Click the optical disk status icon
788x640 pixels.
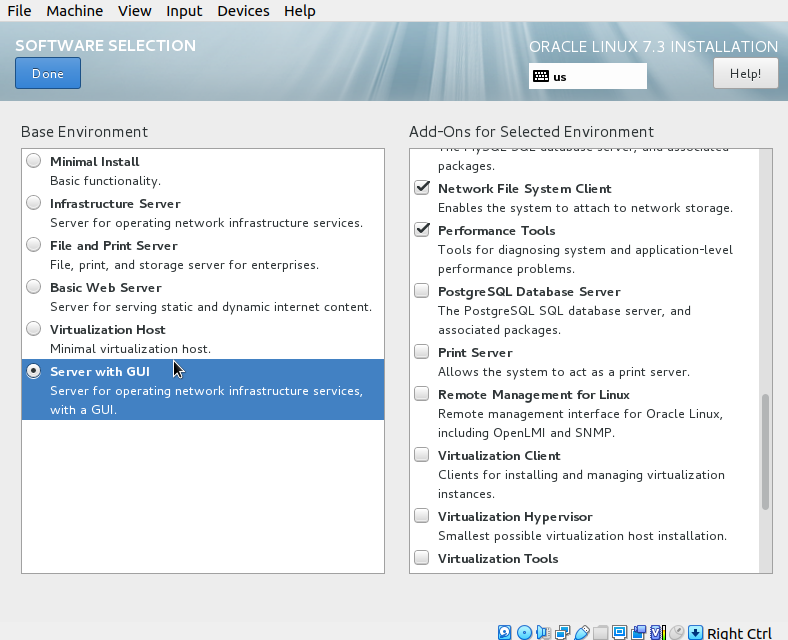point(524,632)
